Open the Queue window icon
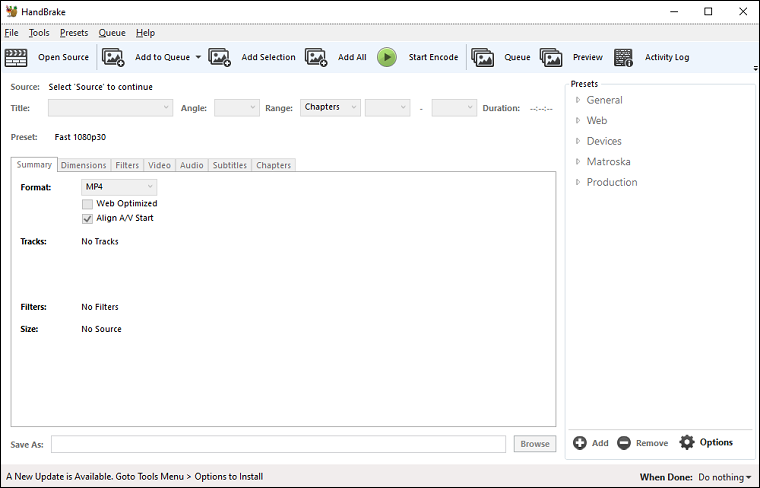This screenshot has height=488, width=760. [x=483, y=57]
